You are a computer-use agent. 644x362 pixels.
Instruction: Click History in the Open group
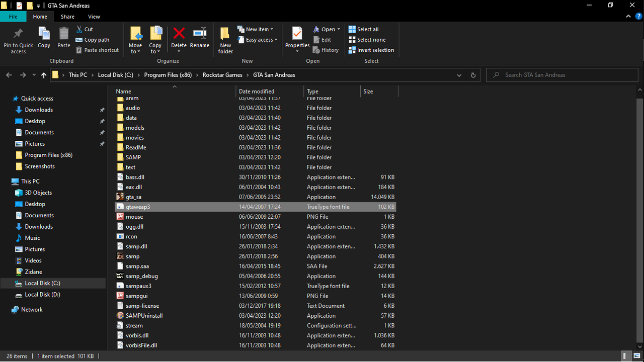[x=326, y=50]
